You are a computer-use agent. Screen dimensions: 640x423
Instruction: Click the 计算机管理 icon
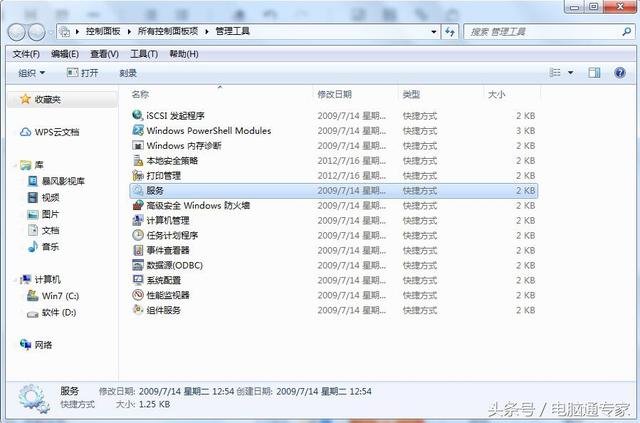[x=138, y=220]
